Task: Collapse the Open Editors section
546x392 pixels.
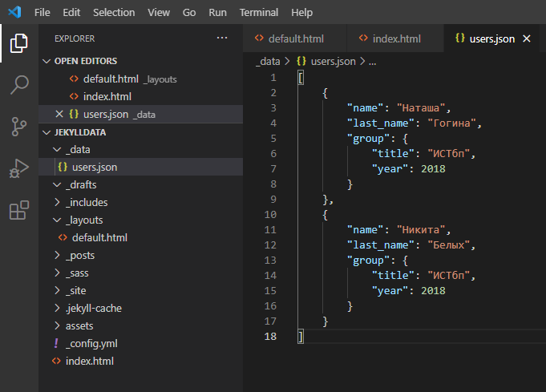Action: pyautogui.click(x=47, y=61)
